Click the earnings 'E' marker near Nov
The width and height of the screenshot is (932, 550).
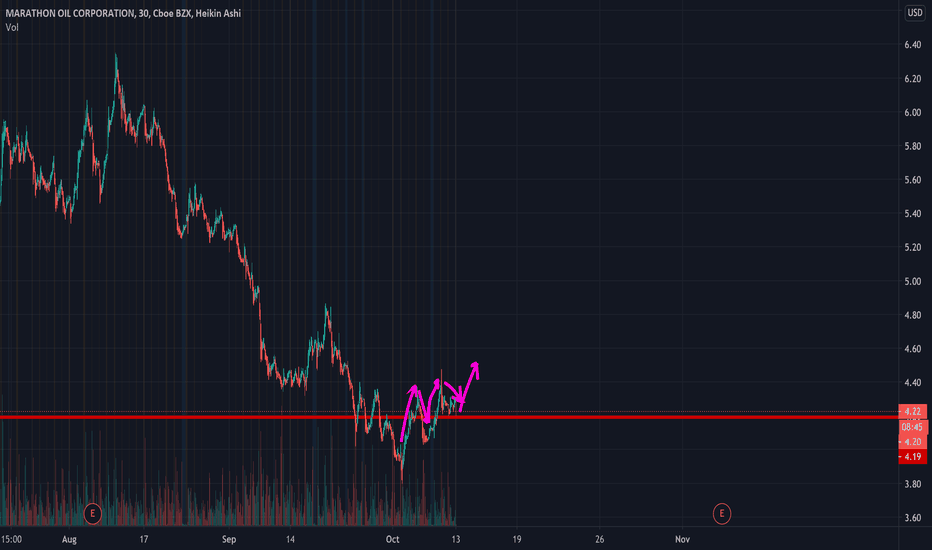click(722, 513)
